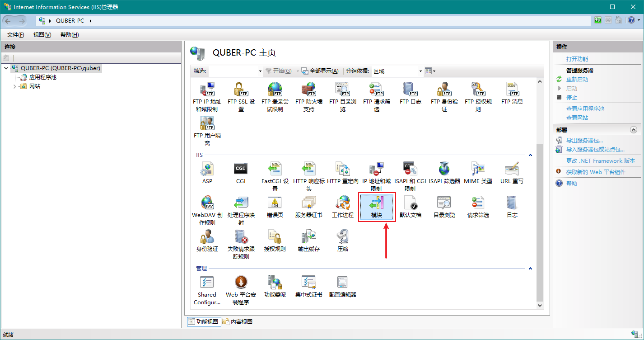This screenshot has height=340, width=644.
Task: Open the 模块 (Modules) feature icon
Action: (x=377, y=206)
